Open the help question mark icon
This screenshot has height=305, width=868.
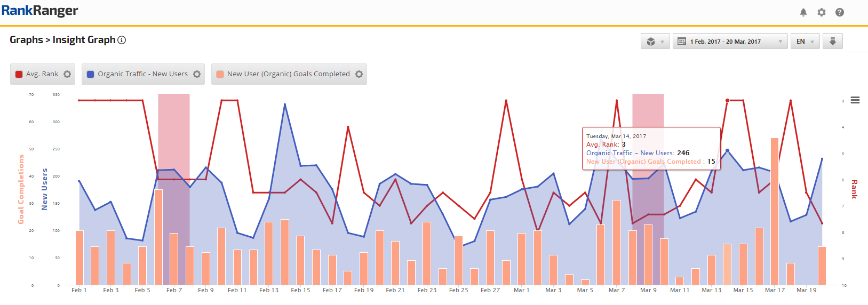pos(839,12)
